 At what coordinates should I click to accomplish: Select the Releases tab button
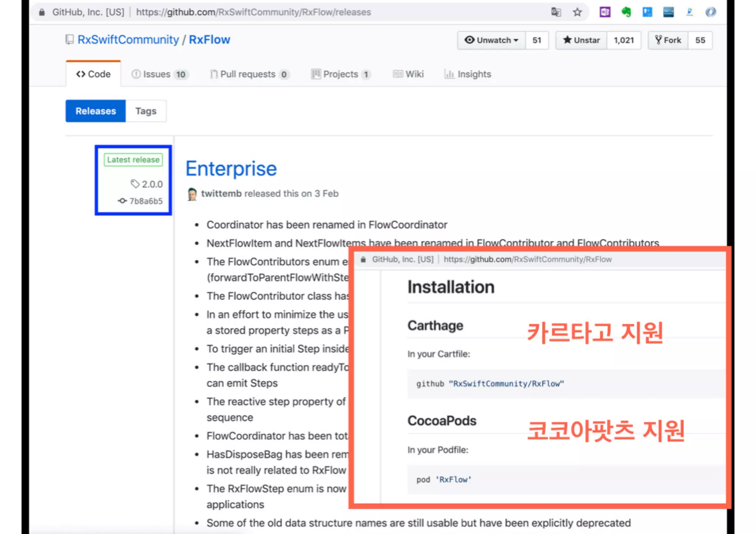pos(96,111)
